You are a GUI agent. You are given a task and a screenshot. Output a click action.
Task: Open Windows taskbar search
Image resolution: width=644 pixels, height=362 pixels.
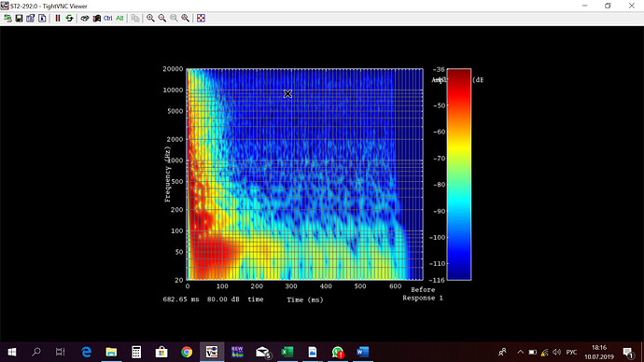pyautogui.click(x=36, y=352)
